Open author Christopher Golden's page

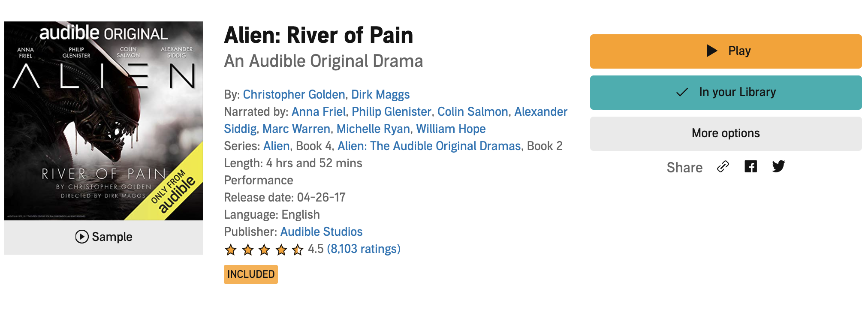coord(294,94)
